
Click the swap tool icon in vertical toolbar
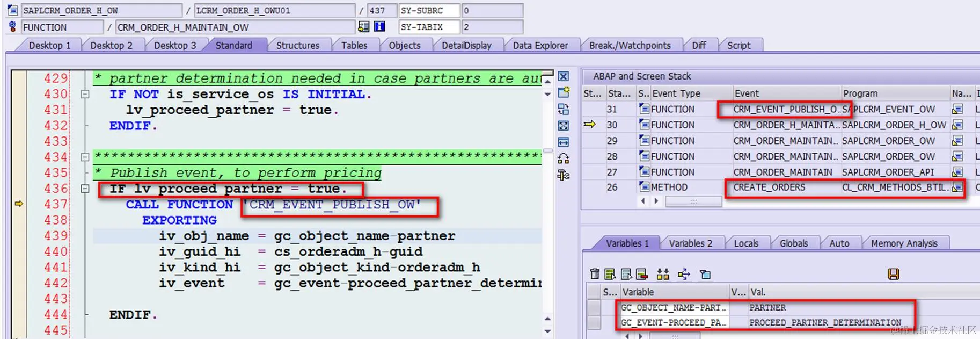[x=564, y=109]
